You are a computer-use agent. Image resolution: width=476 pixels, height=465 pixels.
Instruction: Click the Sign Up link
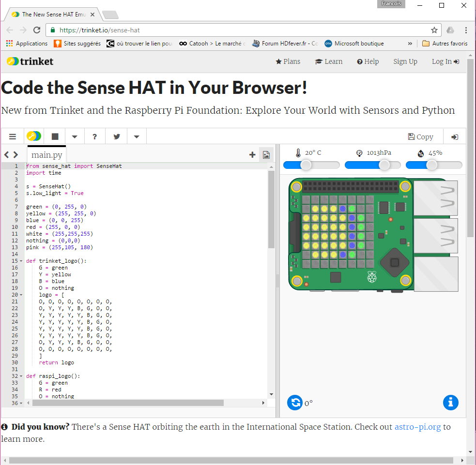pos(405,61)
